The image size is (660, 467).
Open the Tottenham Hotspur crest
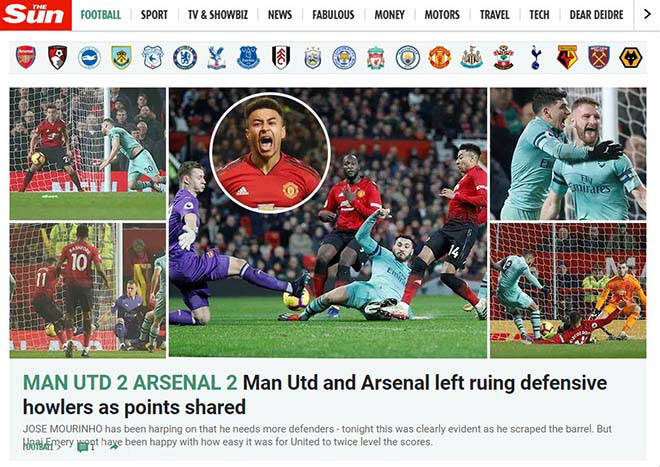[x=535, y=58]
